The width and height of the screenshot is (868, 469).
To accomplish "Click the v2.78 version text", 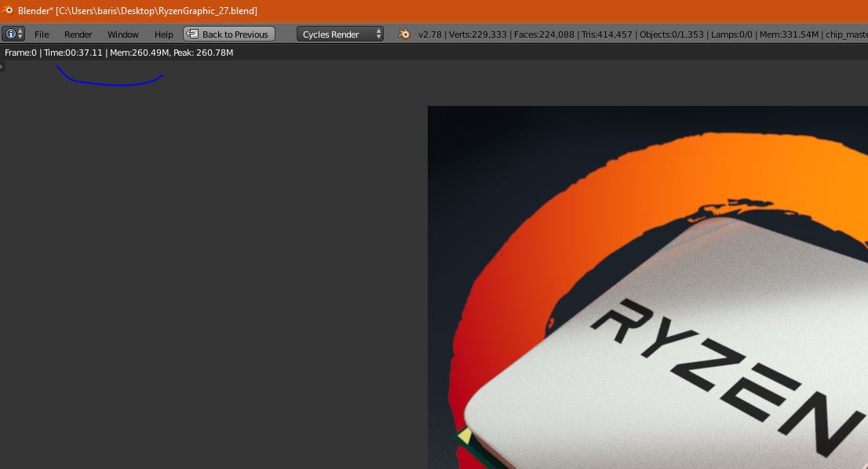I will coord(429,35).
